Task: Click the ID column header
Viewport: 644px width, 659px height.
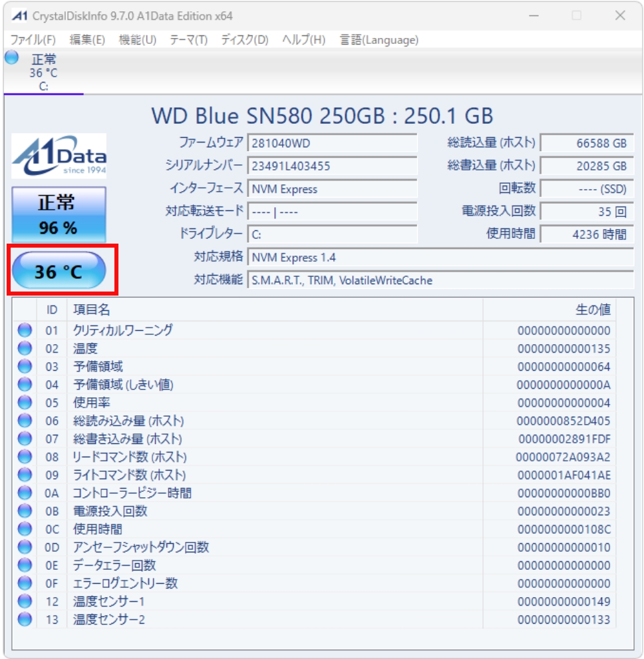Action: (x=52, y=310)
